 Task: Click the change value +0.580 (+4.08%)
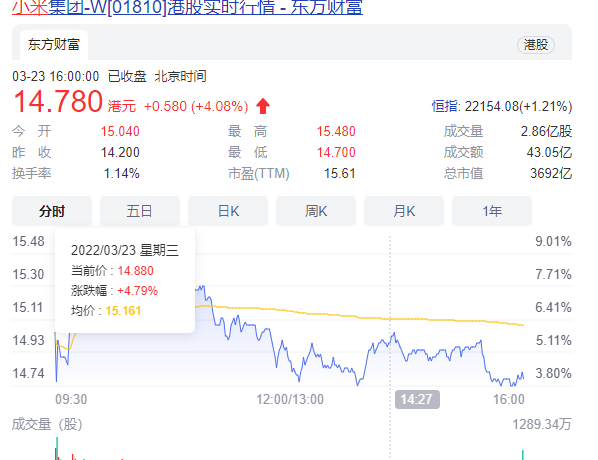[196, 106]
